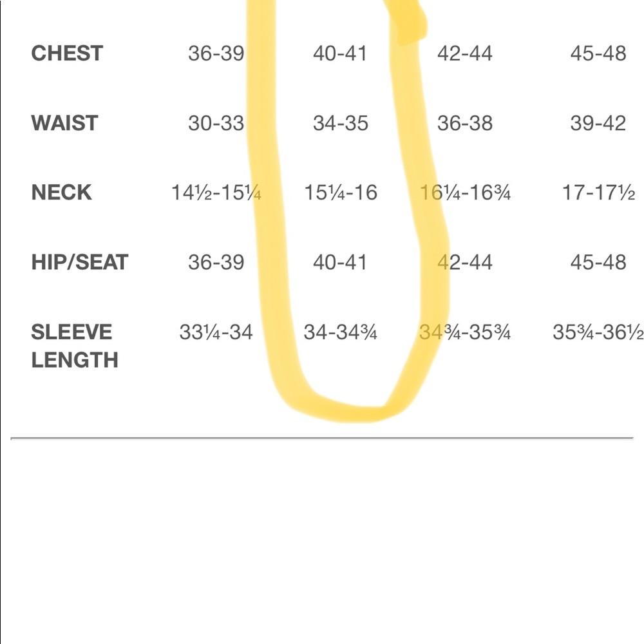Click the NECK row label
This screenshot has height=644, width=644.
[x=61, y=193]
